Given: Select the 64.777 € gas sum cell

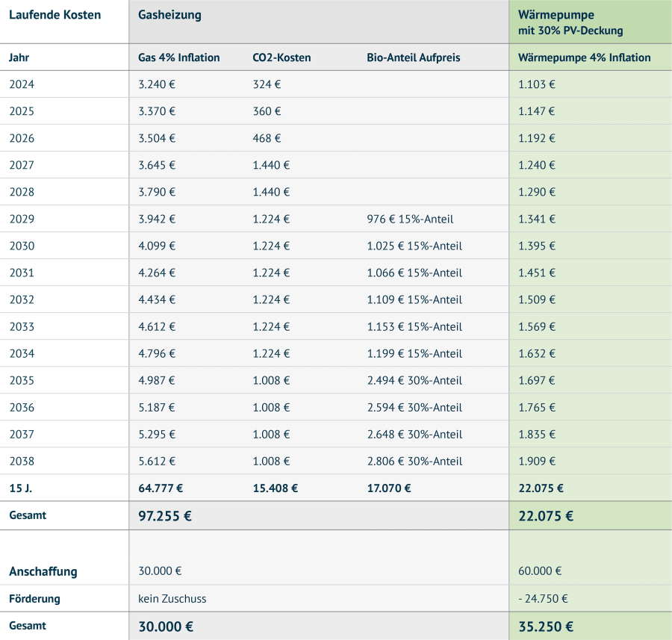Looking at the screenshot, I should coord(161,488).
